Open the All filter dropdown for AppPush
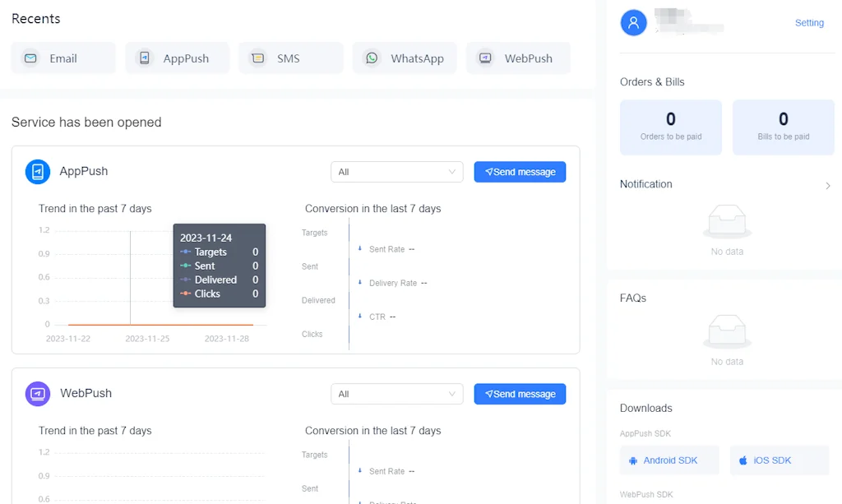Screen dimensions: 842x504 [397, 172]
